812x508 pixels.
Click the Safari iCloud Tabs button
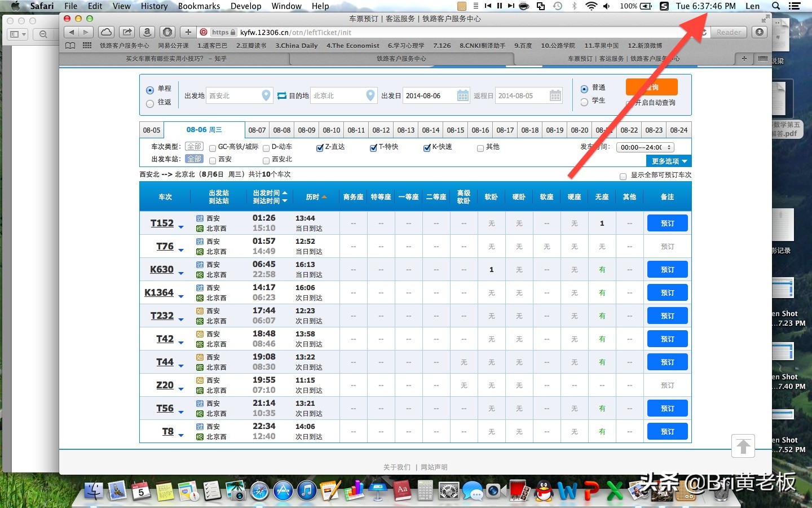[x=106, y=32]
